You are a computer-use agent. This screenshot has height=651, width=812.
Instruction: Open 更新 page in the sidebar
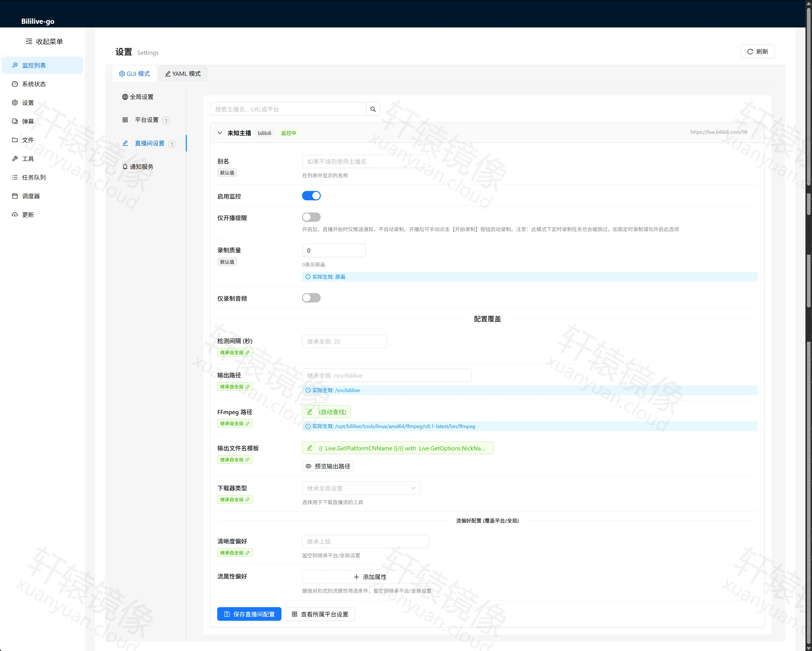click(42, 215)
